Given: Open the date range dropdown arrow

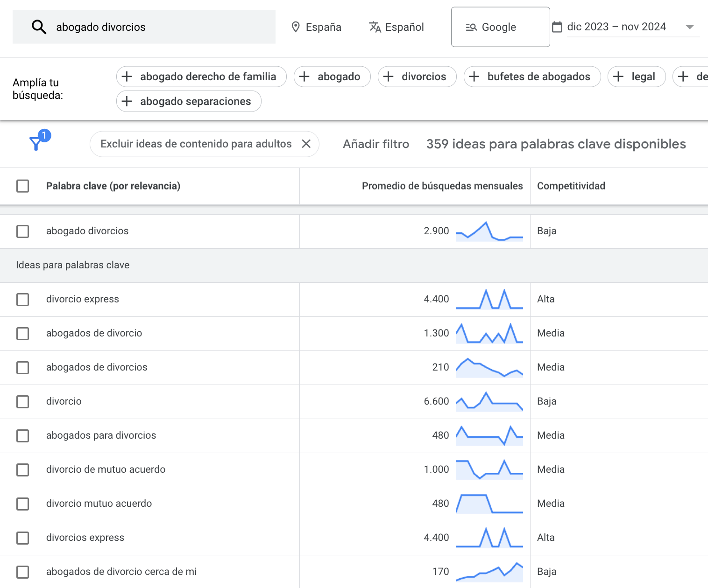Looking at the screenshot, I should (689, 27).
